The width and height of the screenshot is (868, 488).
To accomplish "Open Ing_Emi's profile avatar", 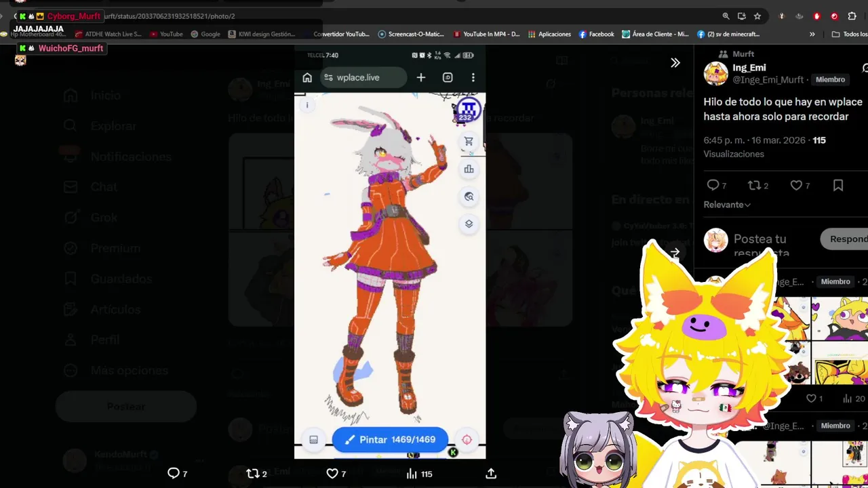I will pyautogui.click(x=715, y=73).
